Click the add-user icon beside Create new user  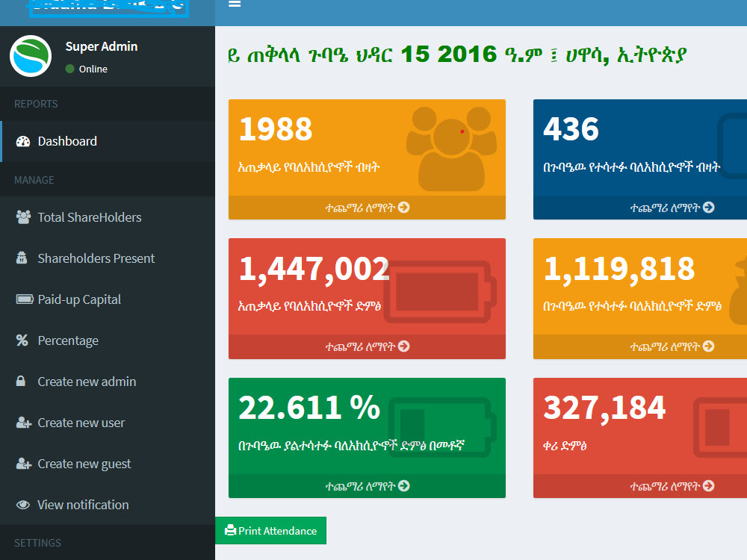(x=24, y=423)
